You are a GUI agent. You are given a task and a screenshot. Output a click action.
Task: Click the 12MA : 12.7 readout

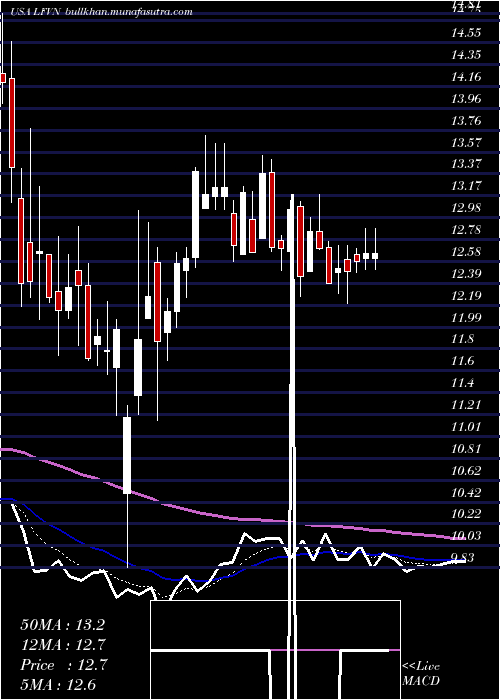[63, 645]
